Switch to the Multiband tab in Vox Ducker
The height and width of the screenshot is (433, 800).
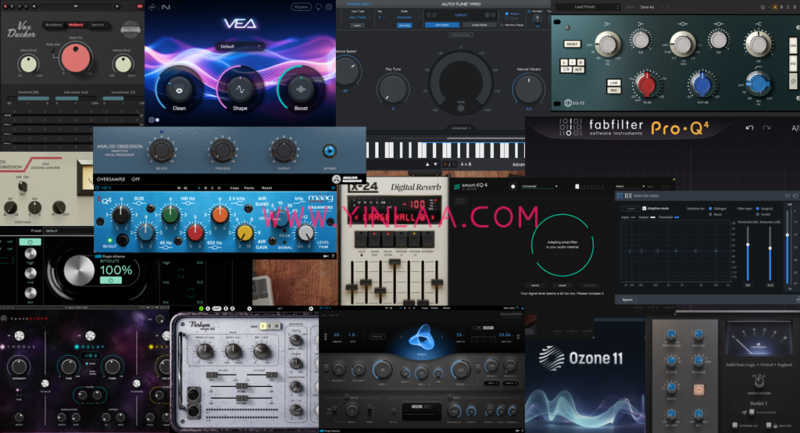pyautogui.click(x=74, y=23)
